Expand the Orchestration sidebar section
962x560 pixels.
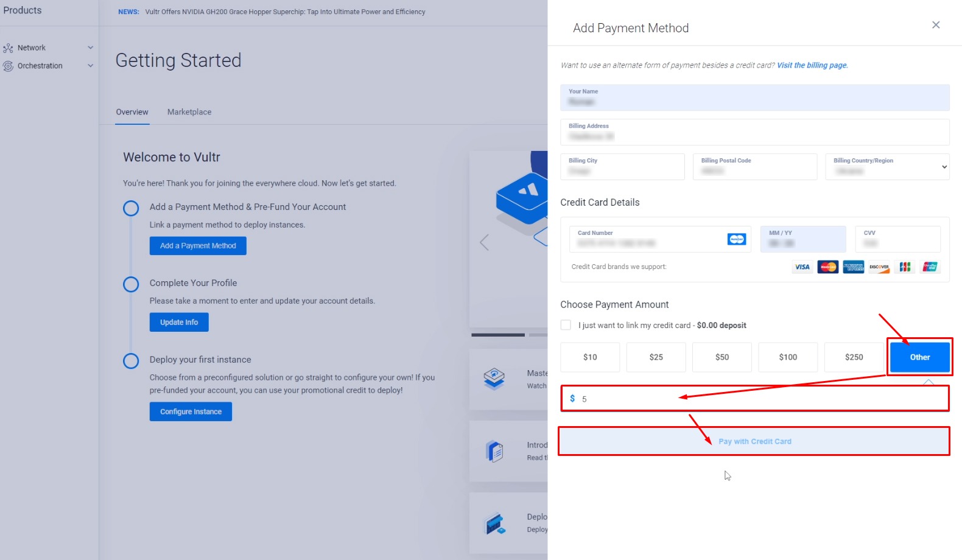(90, 66)
